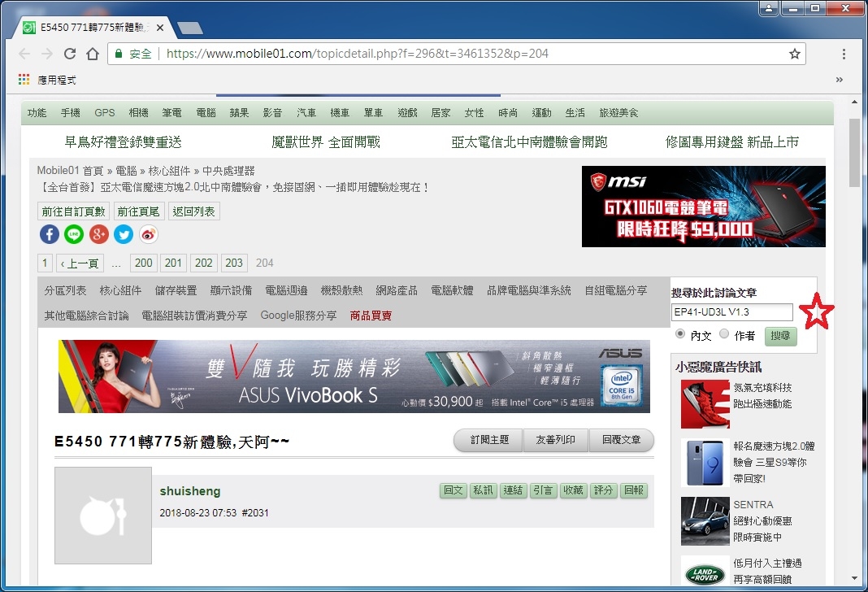Screen dimensions: 868x592
Task: Click the 回覆文章 button
Action: point(622,440)
